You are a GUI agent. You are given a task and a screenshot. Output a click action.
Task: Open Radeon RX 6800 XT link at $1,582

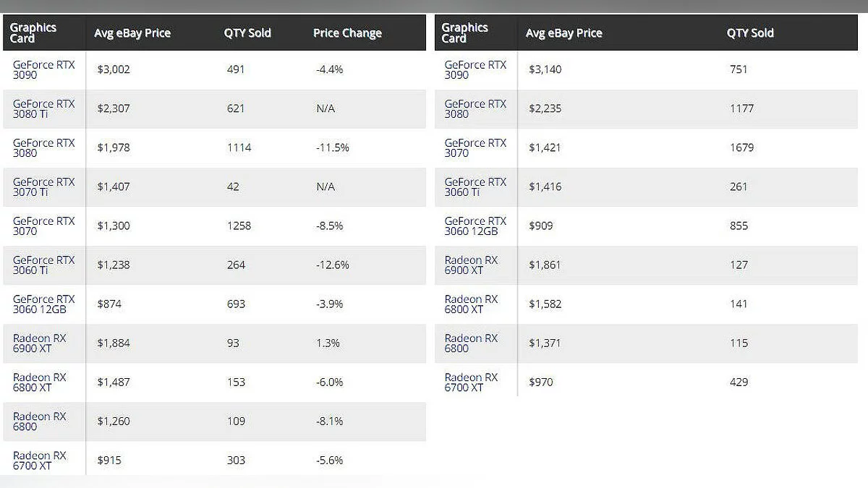(471, 304)
